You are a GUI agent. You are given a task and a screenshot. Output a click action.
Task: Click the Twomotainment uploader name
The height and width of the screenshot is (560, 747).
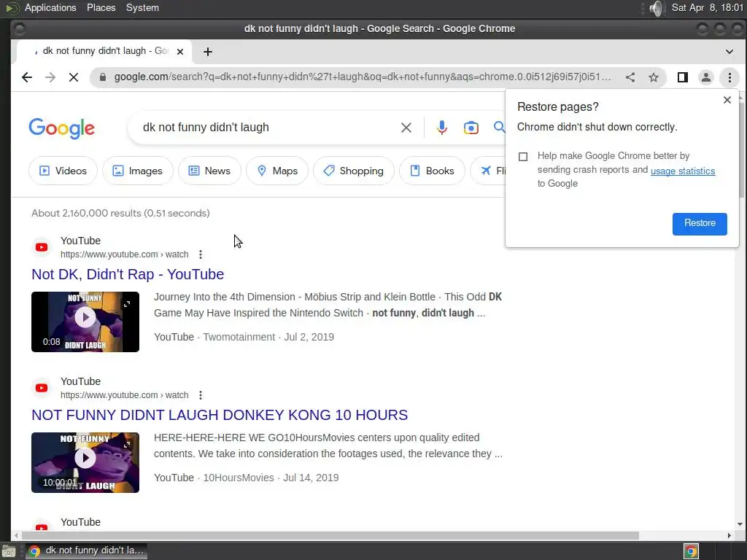239,337
